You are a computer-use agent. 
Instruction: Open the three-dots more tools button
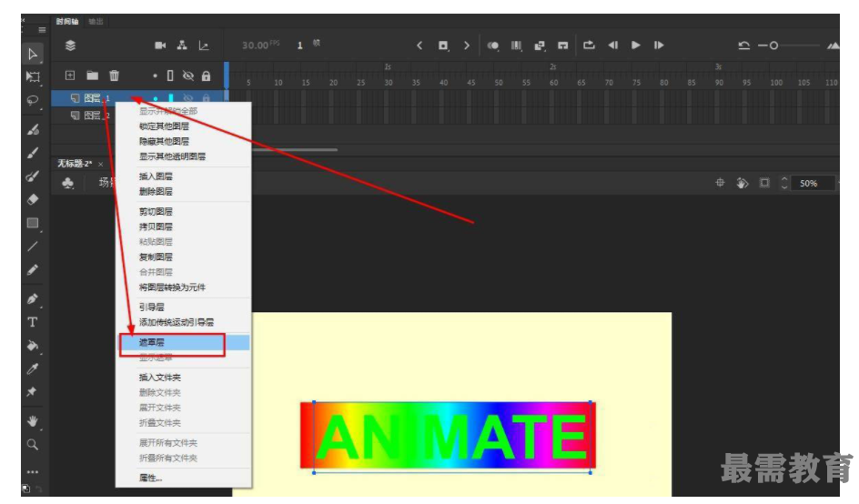[33, 471]
